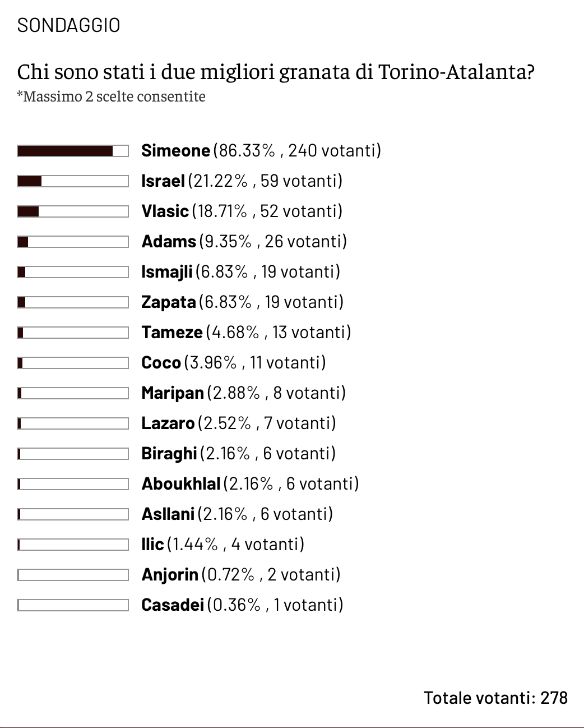Select the Adams poll result entry
584x728 pixels.
[244, 241]
